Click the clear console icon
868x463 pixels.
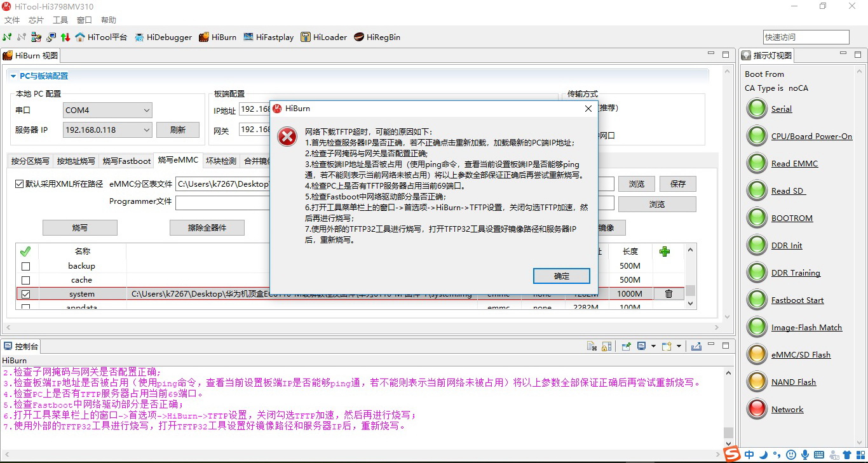592,346
